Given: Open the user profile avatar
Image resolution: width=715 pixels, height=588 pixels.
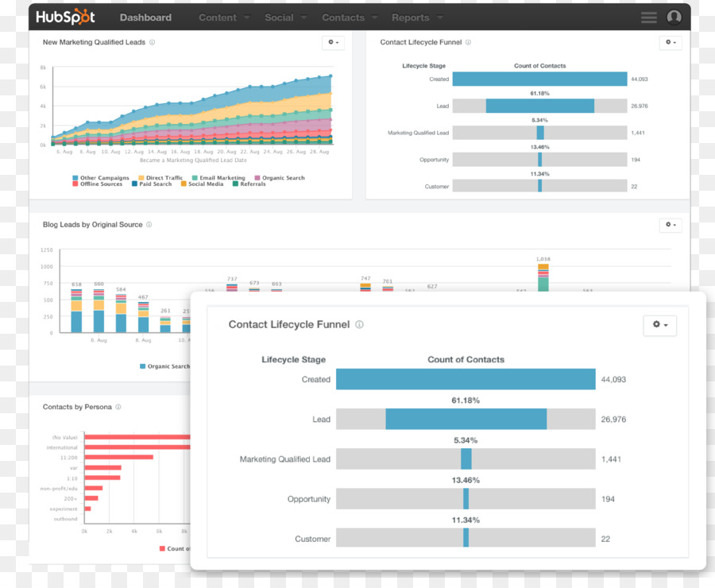Looking at the screenshot, I should tap(674, 17).
